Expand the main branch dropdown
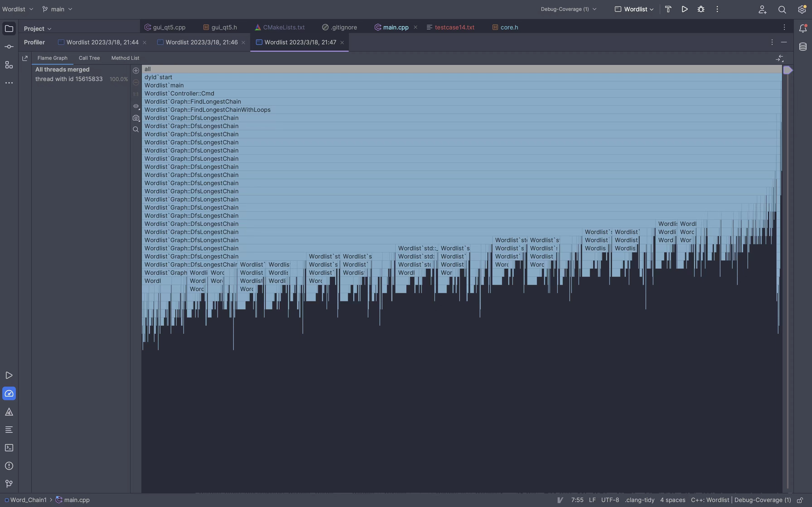The height and width of the screenshot is (507, 812). pyautogui.click(x=57, y=9)
